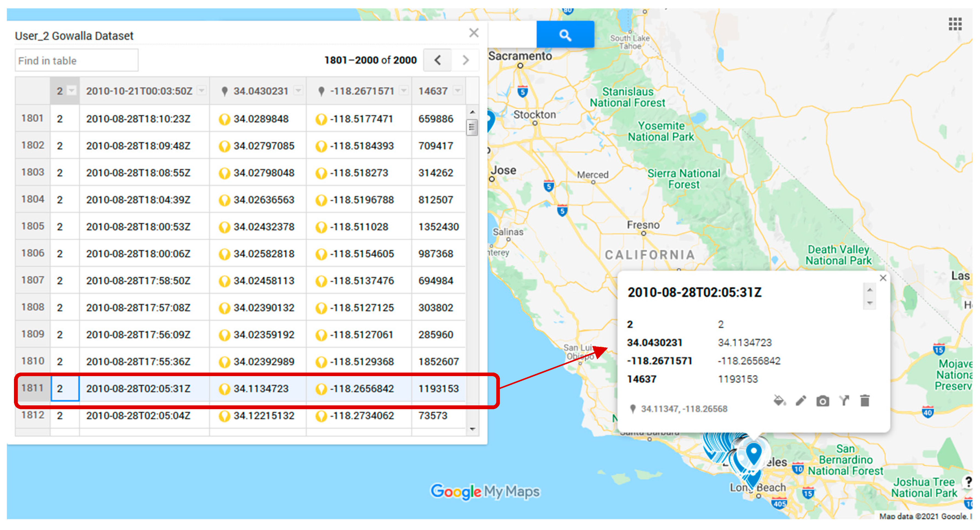980x530 pixels.
Task: Open the Google apps grid icon
Action: tap(955, 24)
